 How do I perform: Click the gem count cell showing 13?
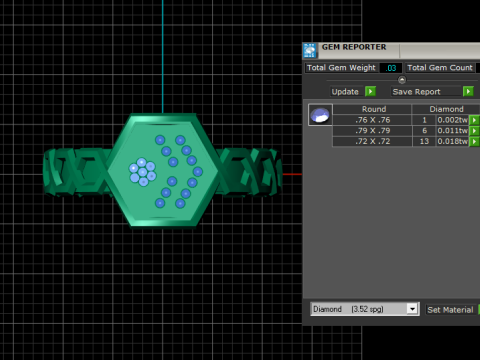[x=424, y=141]
